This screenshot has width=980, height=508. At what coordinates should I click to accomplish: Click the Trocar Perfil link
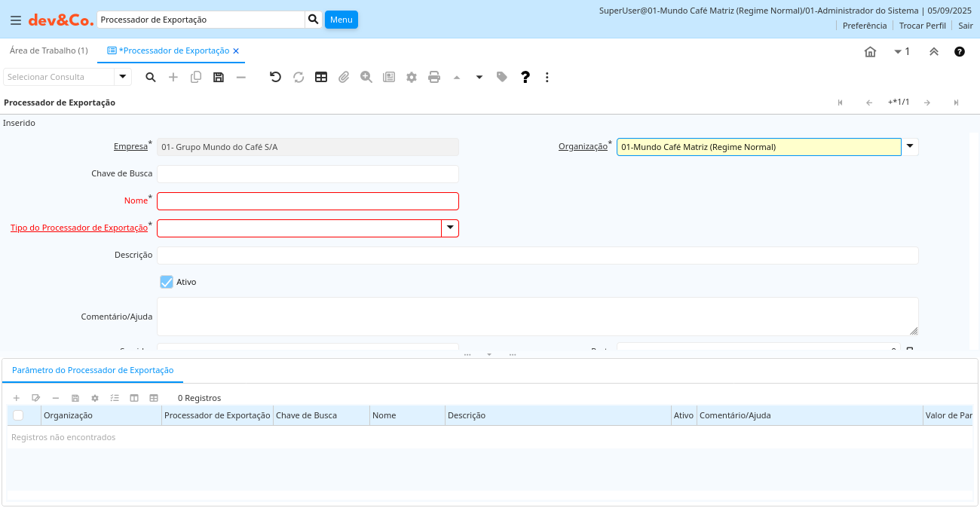922,26
